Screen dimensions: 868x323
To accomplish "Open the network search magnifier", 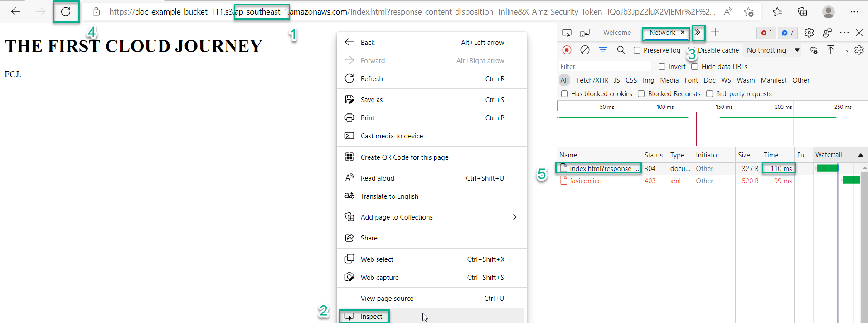I will (x=621, y=50).
